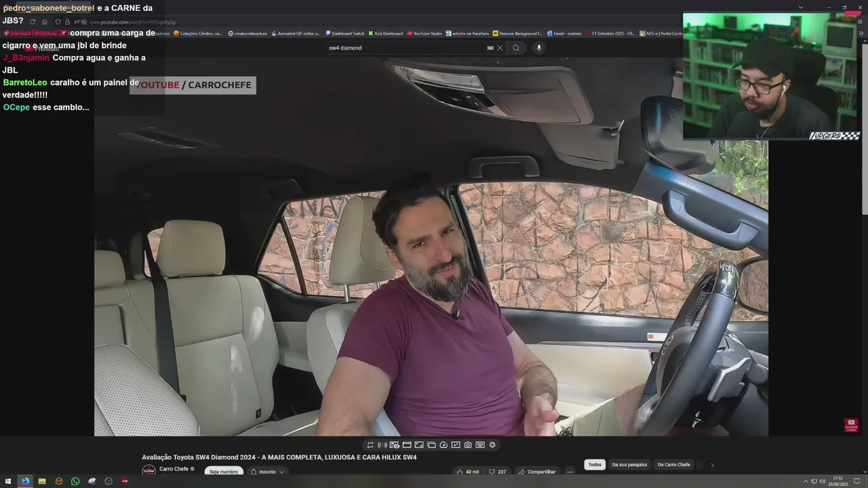Image resolution: width=868 pixels, height=488 pixels.
Task: Click the screenshot camera icon in player toolbar
Action: pyautogui.click(x=468, y=445)
